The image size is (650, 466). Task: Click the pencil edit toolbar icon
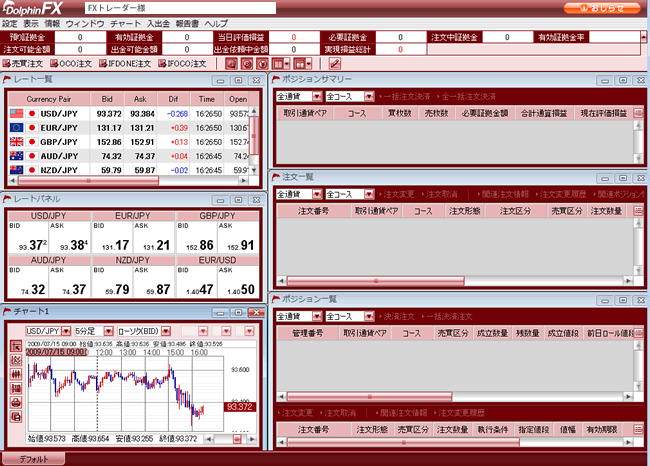tap(335, 64)
